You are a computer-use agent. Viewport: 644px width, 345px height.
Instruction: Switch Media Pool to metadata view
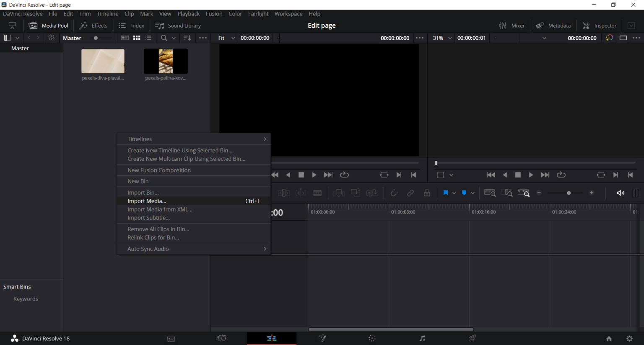point(125,38)
